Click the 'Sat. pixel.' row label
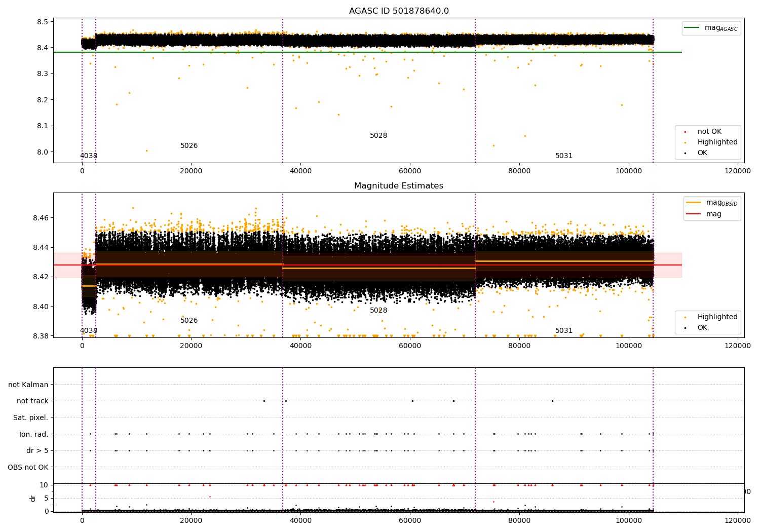This screenshot has width=760, height=532. (31, 417)
